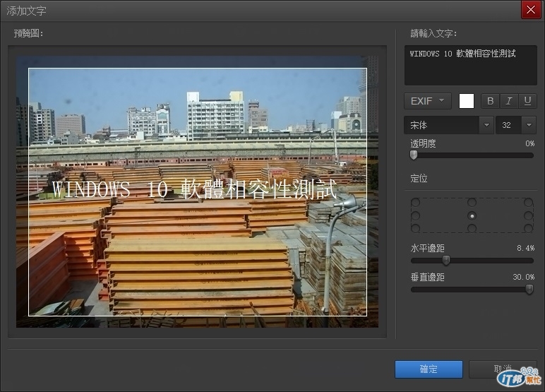Click the 透明度 transparency slider handle
This screenshot has width=545, height=392.
414,155
